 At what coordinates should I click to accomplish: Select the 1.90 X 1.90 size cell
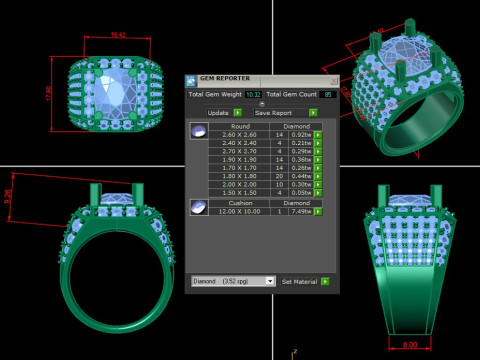pyautogui.click(x=239, y=160)
